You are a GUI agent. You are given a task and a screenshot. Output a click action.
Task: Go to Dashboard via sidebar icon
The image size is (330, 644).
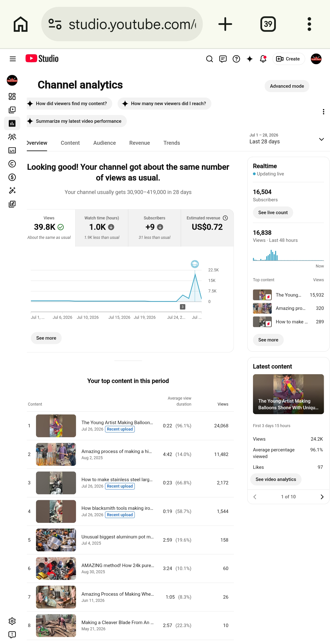[12, 96]
